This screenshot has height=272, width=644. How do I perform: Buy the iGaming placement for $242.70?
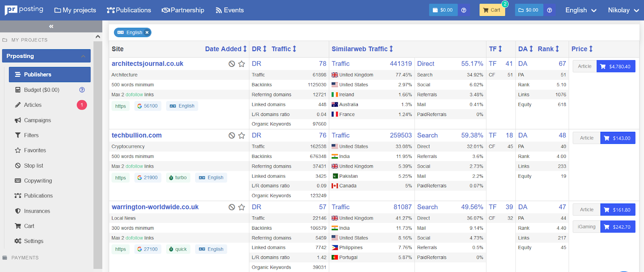617,227
